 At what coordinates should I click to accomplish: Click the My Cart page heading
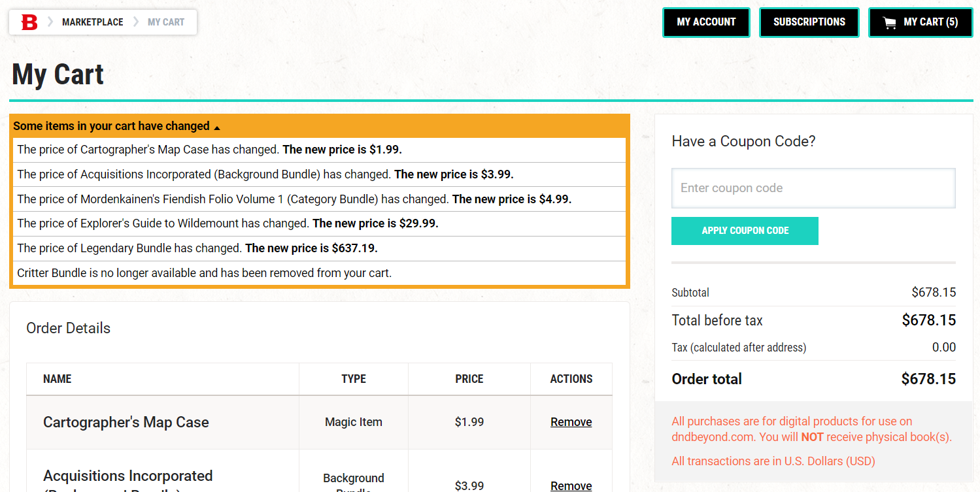pyautogui.click(x=58, y=74)
